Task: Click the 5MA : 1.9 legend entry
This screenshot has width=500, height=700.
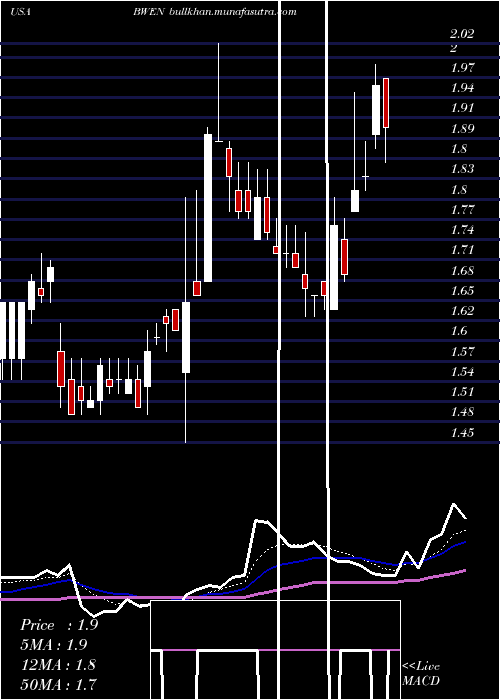Action: [x=54, y=645]
